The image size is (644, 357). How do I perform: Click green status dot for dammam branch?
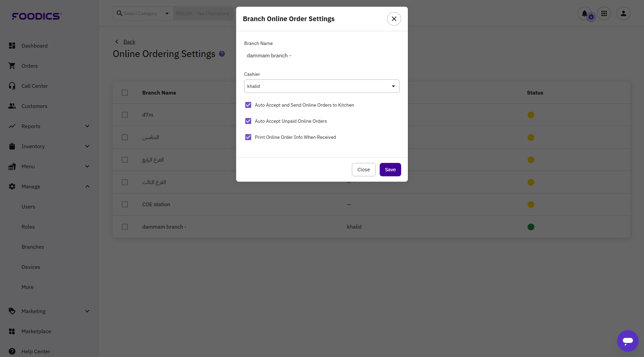pos(531,227)
